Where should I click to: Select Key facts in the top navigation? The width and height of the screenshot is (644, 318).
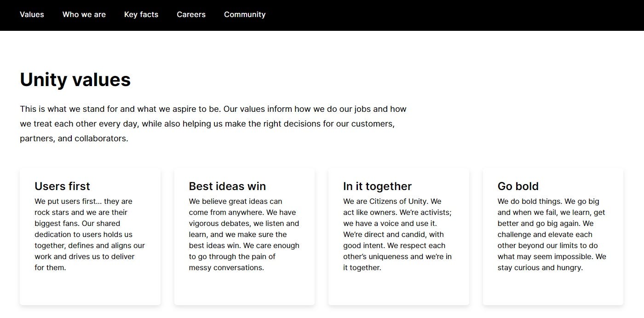tap(141, 15)
